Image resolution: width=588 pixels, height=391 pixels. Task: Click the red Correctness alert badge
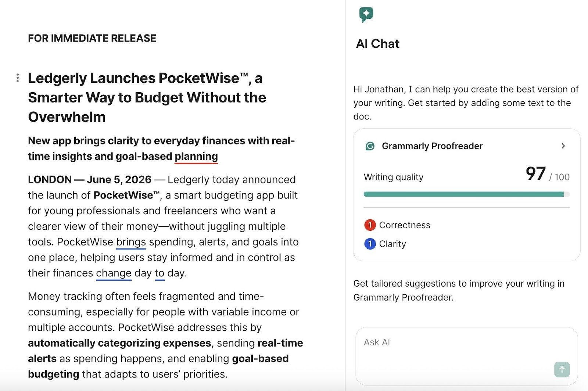coord(370,225)
